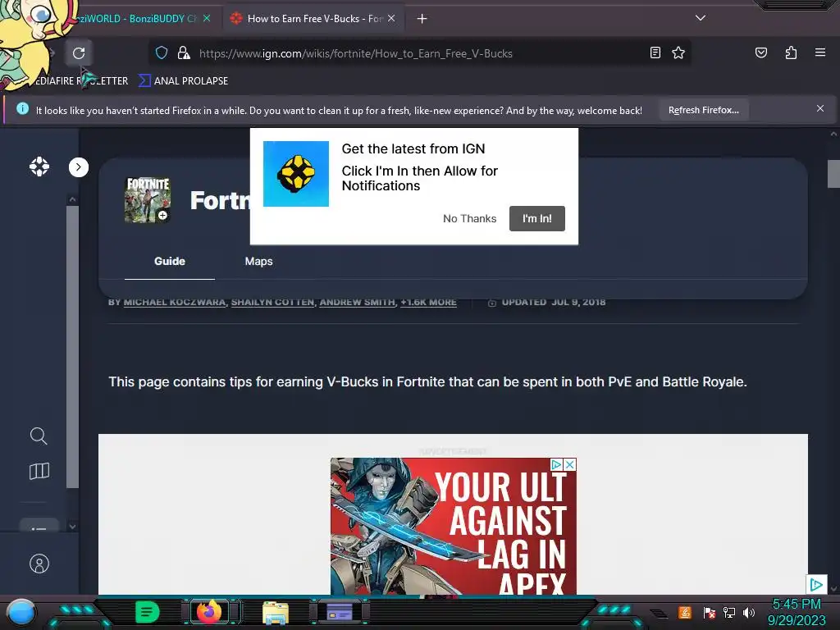
Task: Click the info icon in notification bar
Action: (22, 109)
